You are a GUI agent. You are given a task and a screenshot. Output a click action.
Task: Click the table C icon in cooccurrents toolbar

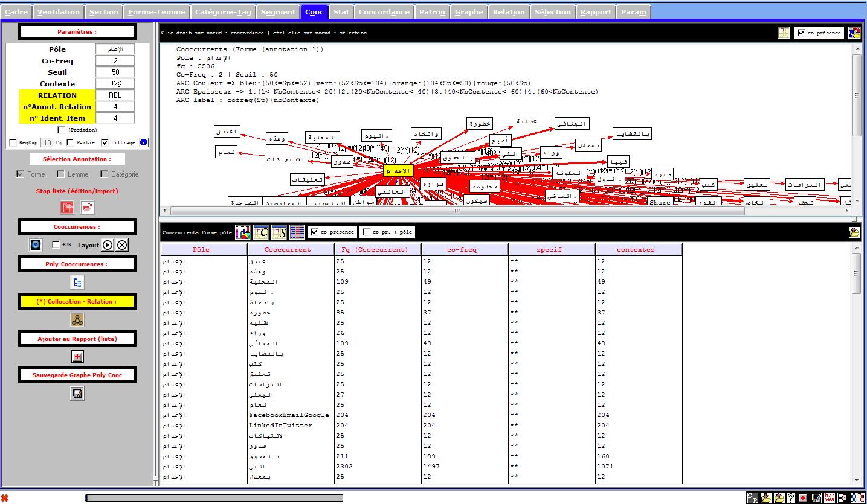[261, 232]
